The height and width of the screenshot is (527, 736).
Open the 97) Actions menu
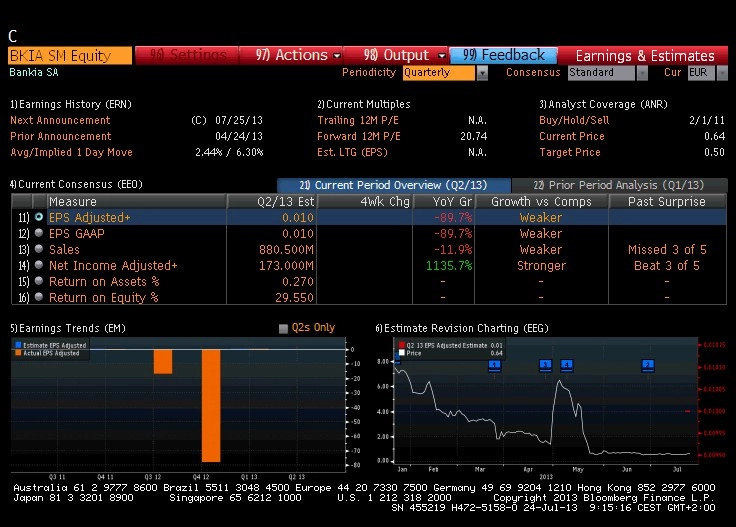pos(291,55)
